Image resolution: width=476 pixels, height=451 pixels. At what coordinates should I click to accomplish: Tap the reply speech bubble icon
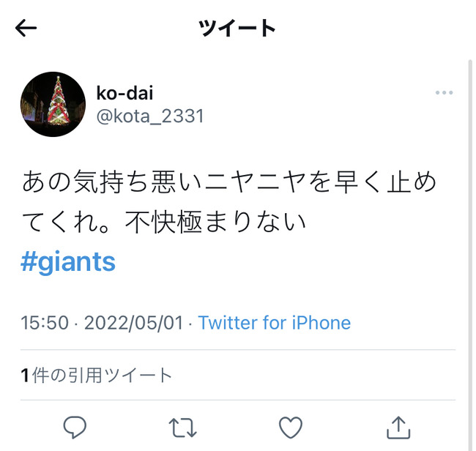tap(75, 428)
